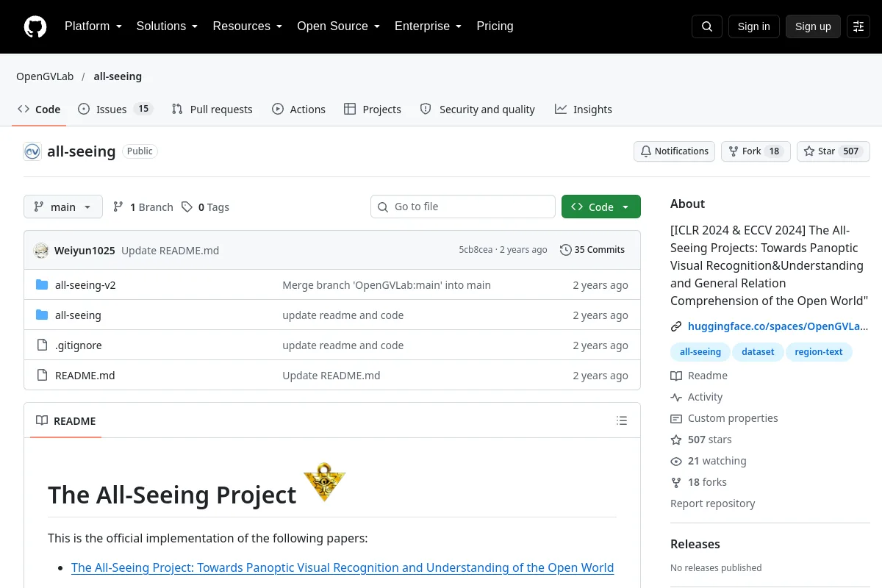
Task: Expand the Open Source menu
Action: (x=339, y=26)
